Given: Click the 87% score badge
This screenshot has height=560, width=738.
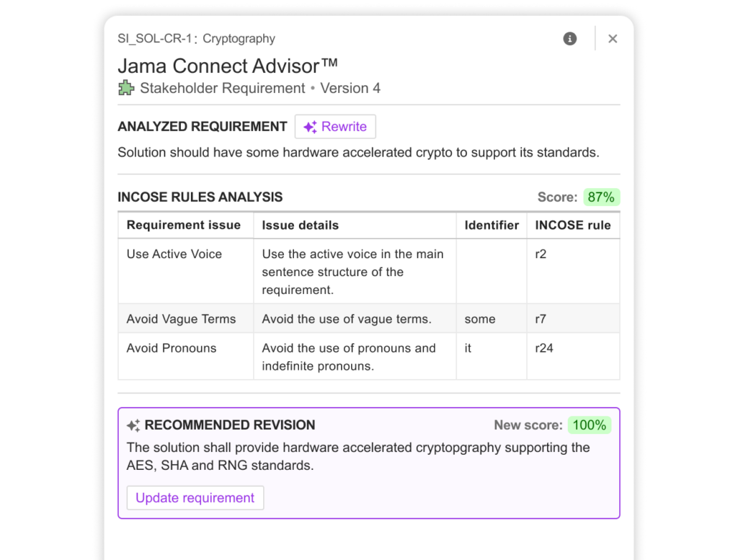Looking at the screenshot, I should (601, 197).
